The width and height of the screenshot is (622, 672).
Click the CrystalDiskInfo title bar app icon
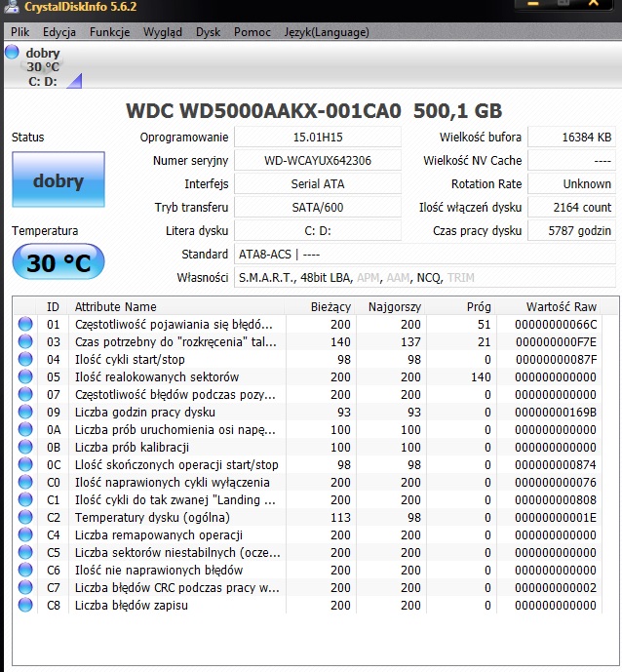(x=11, y=6)
